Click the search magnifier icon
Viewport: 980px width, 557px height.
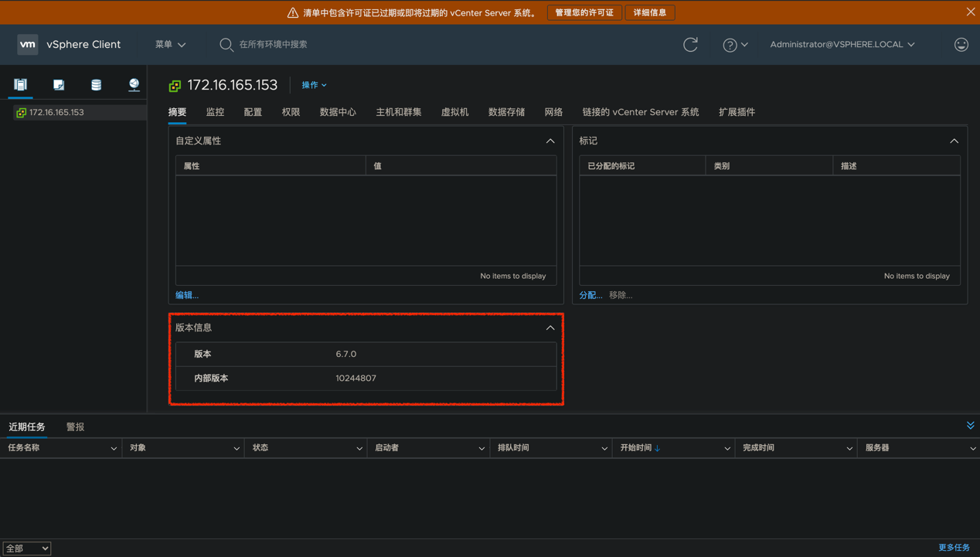coord(226,45)
